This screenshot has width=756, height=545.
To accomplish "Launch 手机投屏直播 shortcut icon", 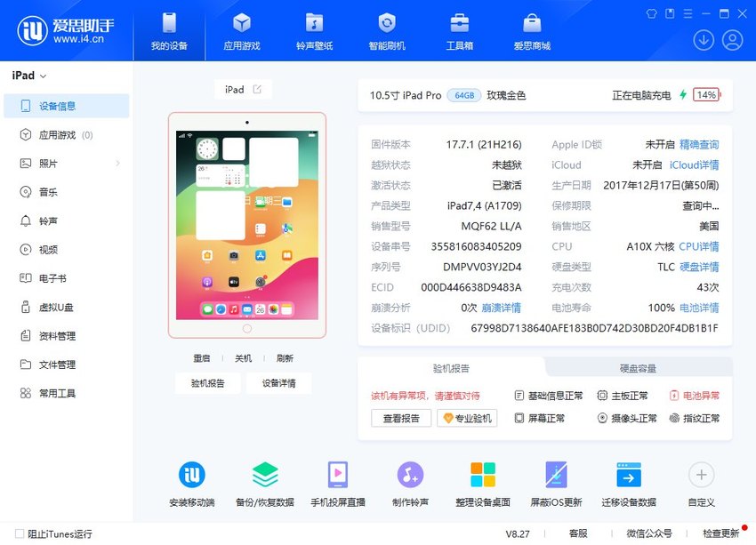I will (x=337, y=475).
